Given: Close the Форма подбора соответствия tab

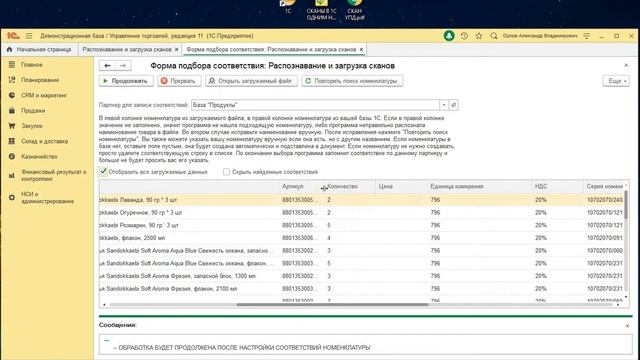Looking at the screenshot, I should 361,49.
